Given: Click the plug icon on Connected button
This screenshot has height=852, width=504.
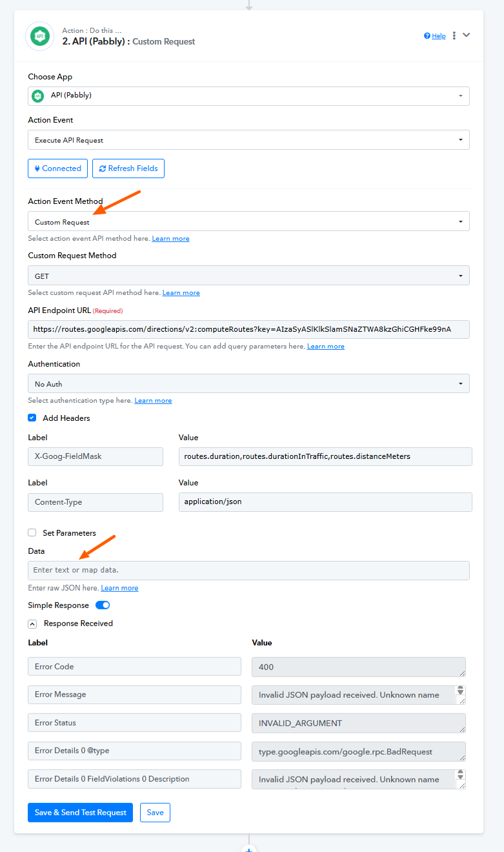Looking at the screenshot, I should (37, 168).
